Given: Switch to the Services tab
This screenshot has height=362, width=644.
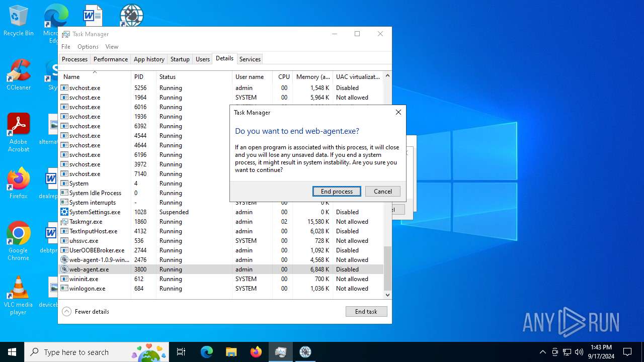Looking at the screenshot, I should click(250, 59).
